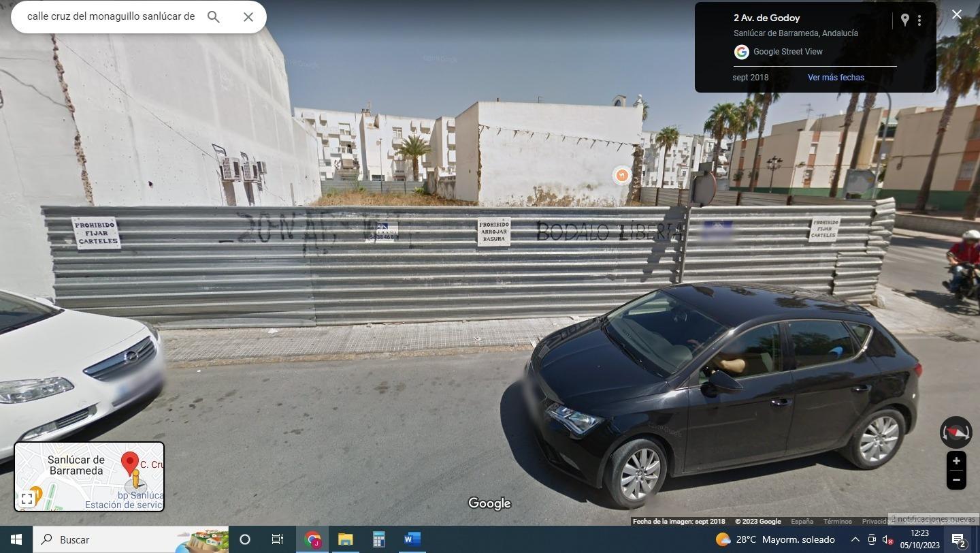
Task: Open the three-dot more options menu
Action: [x=919, y=20]
